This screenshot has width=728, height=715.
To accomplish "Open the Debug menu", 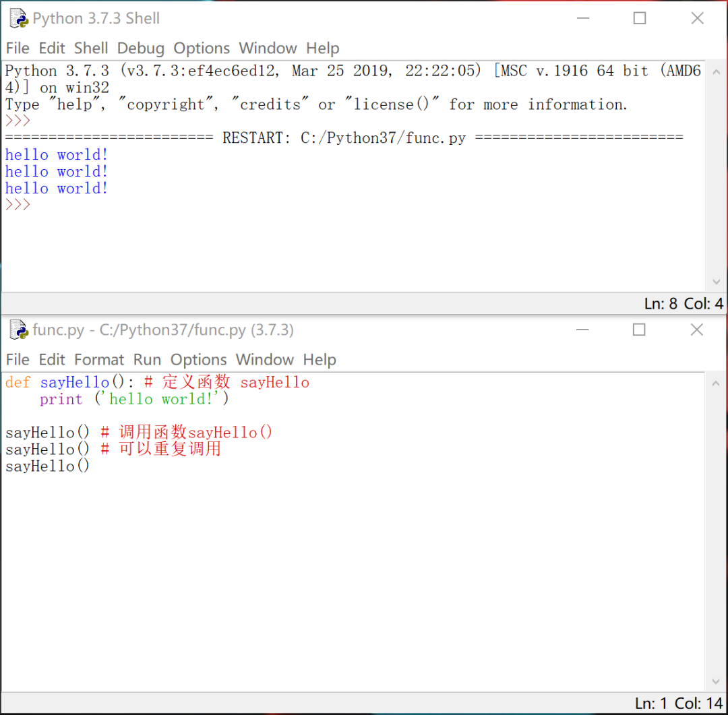I will click(x=141, y=49).
